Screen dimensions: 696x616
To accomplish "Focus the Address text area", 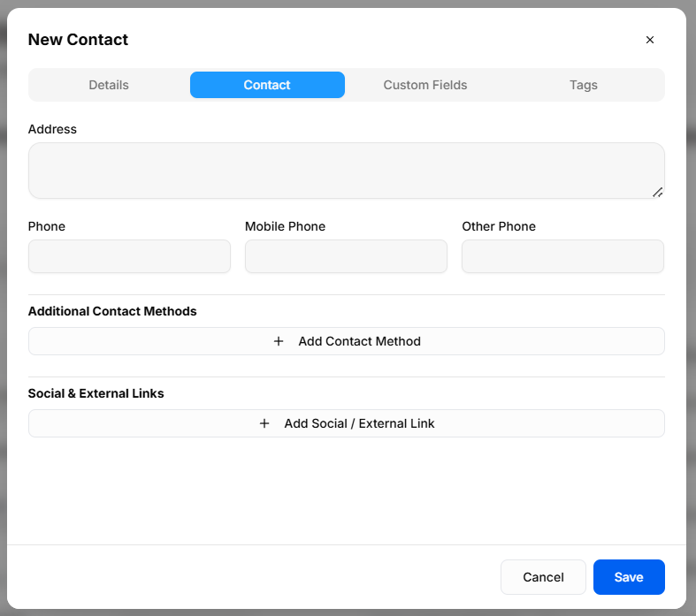I will (x=346, y=171).
